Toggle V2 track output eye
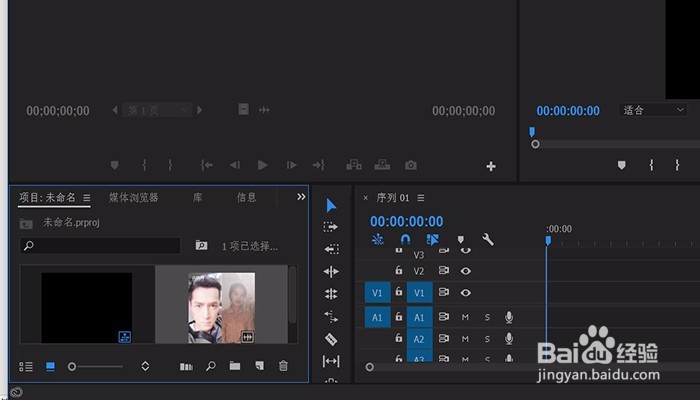Viewport: 700px width, 400px height. (466, 271)
